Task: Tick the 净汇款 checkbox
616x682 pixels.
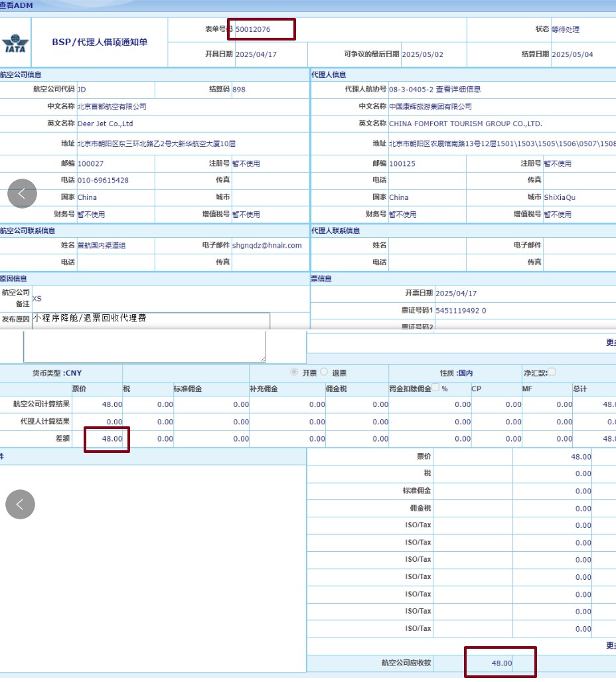Action: (552, 373)
